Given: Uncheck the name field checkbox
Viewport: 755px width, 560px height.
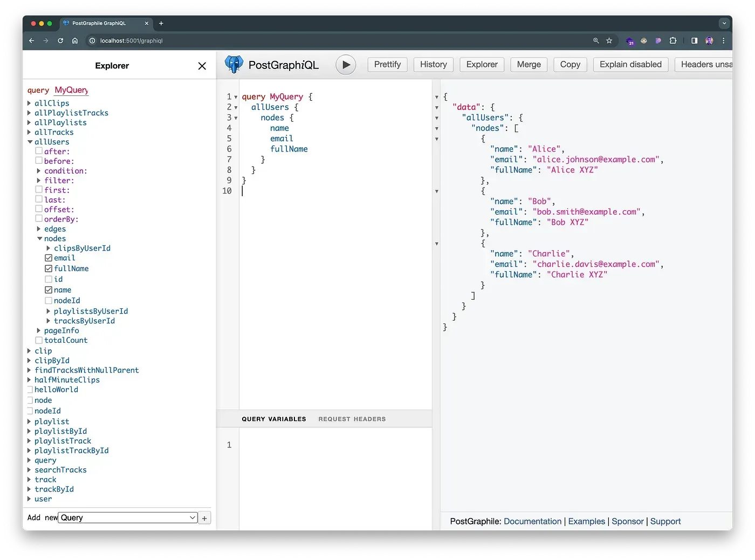Looking at the screenshot, I should point(49,290).
